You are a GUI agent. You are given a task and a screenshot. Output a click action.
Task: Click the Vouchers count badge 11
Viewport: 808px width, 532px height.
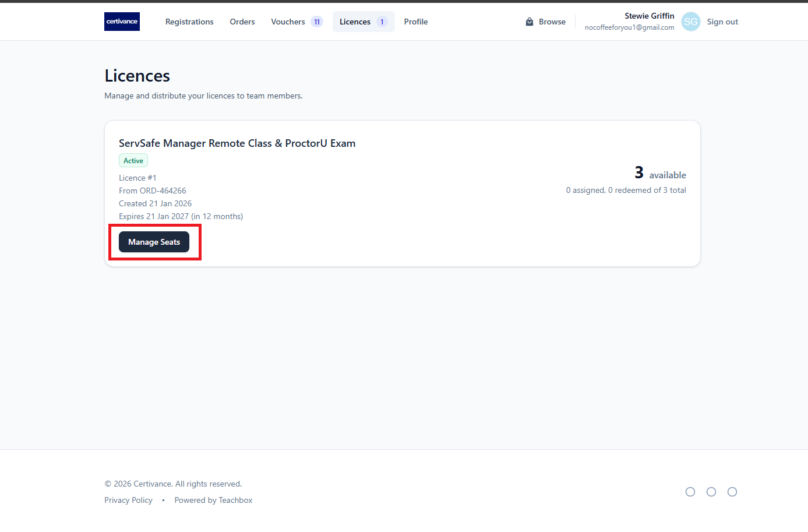[x=317, y=22]
